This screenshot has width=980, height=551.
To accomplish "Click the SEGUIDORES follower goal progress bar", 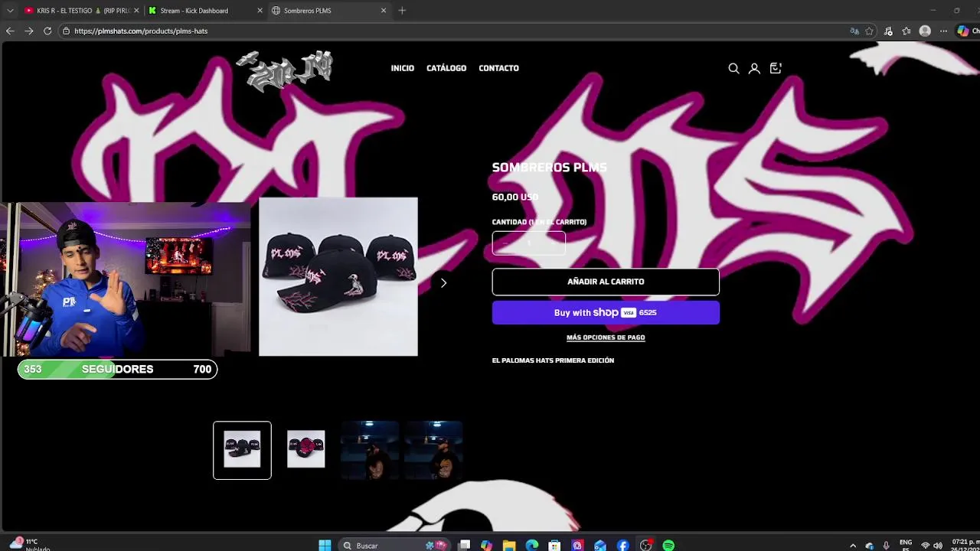I will pyautogui.click(x=117, y=369).
